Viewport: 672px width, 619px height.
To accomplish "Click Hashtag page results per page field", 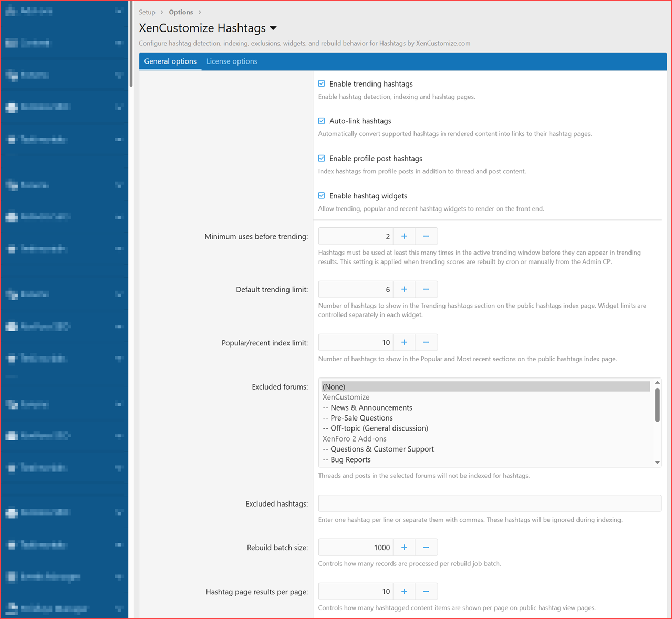I will 356,591.
